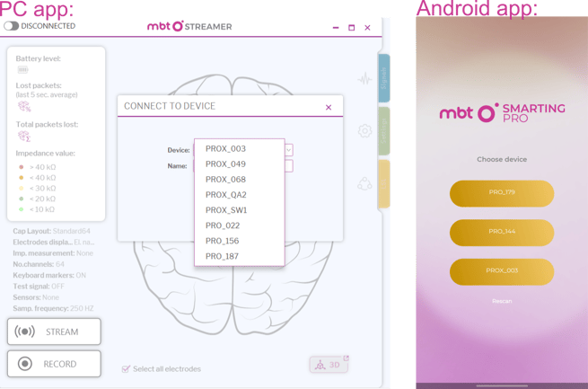Screen dimensions: 588x389
Task: Click the Keyboard markers ON text
Action: pos(49,275)
